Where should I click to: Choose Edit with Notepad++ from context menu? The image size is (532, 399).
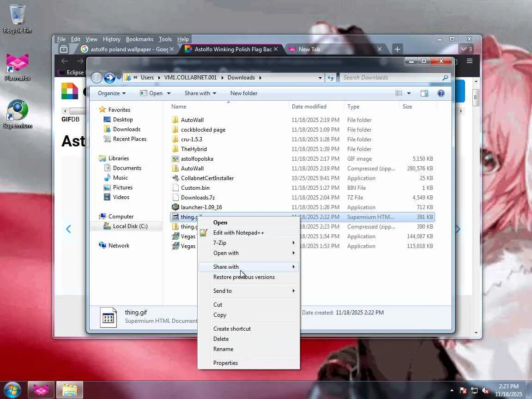(x=249, y=233)
